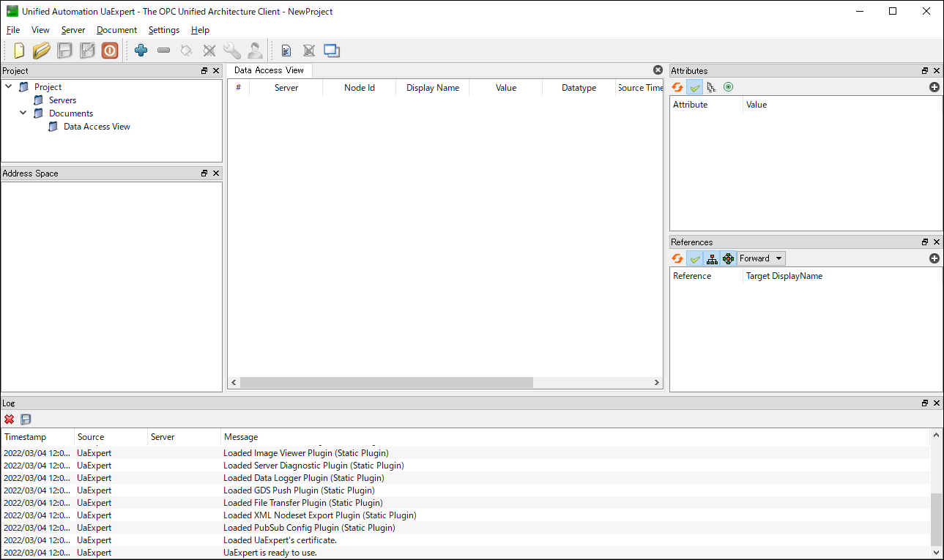This screenshot has height=560, width=944.
Task: Clear the log with the red X icon
Action: pyautogui.click(x=10, y=419)
